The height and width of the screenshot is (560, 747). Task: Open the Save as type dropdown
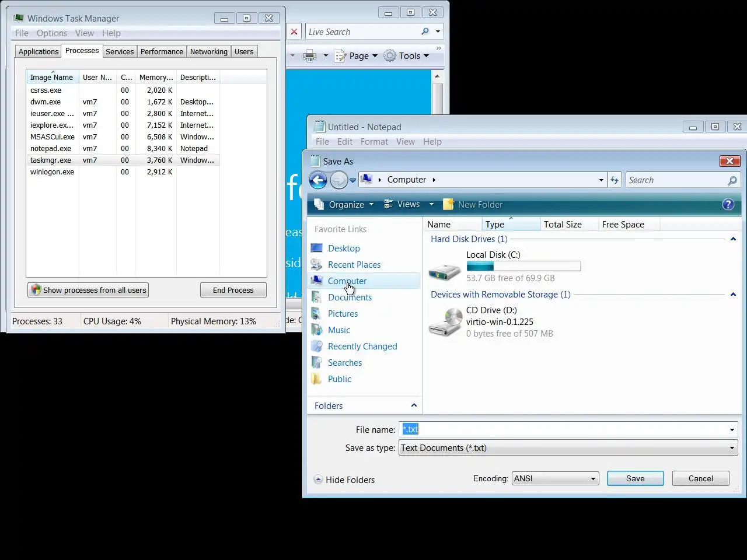point(568,448)
